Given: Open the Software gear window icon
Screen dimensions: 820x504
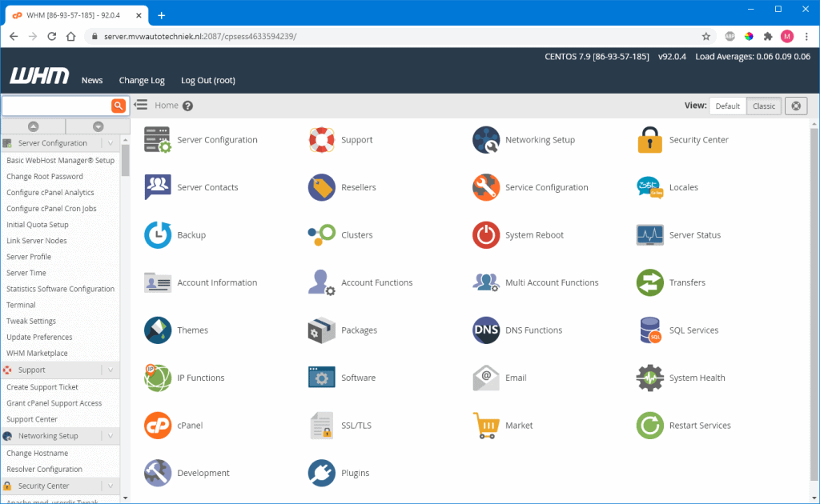Looking at the screenshot, I should click(322, 378).
